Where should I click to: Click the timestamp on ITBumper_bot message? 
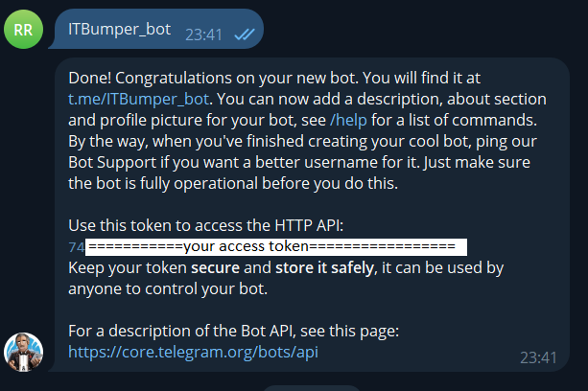coord(205,33)
